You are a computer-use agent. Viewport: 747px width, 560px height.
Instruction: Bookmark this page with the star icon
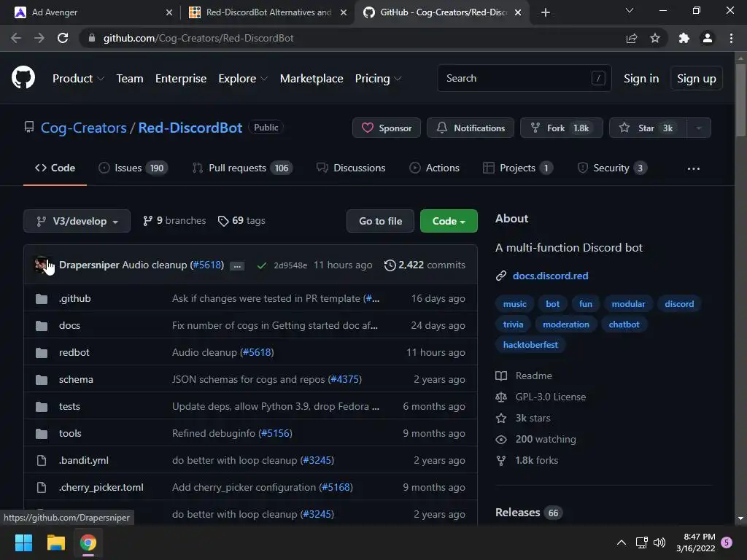point(655,38)
